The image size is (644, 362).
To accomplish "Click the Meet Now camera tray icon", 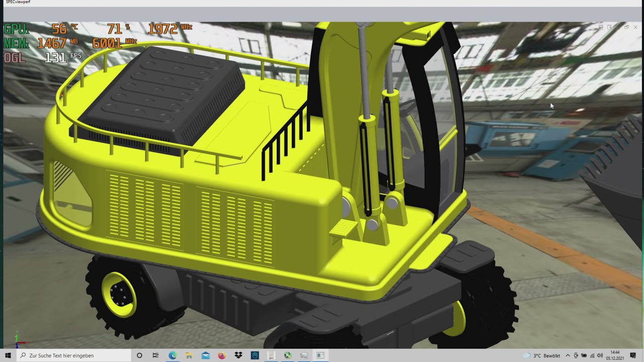I will (576, 355).
